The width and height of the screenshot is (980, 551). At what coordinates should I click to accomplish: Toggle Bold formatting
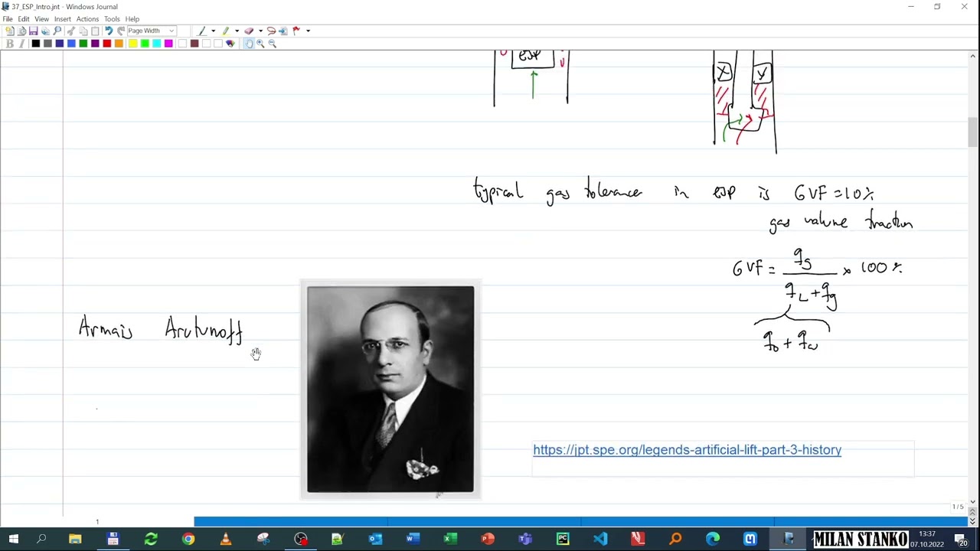9,44
